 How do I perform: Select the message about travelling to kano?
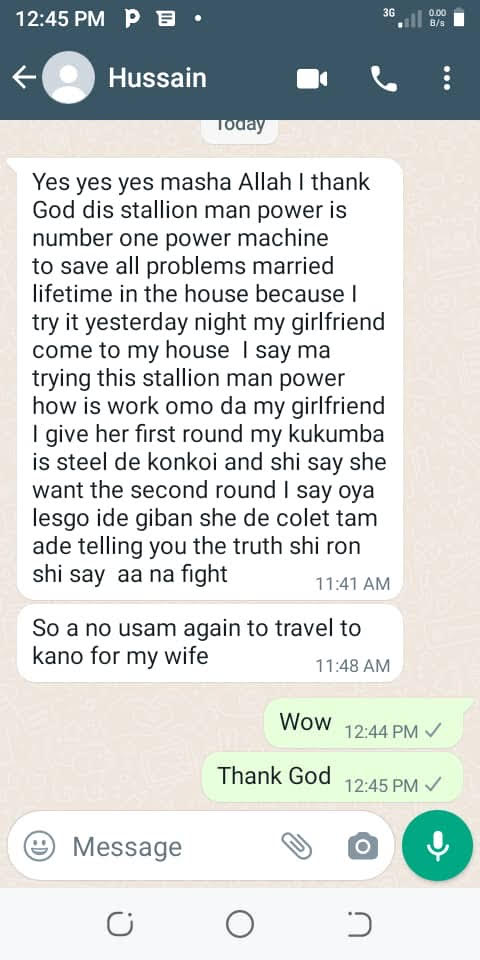tap(210, 643)
